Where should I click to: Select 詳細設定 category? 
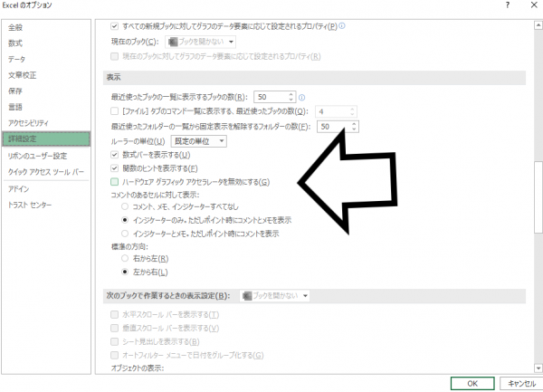tap(46, 139)
